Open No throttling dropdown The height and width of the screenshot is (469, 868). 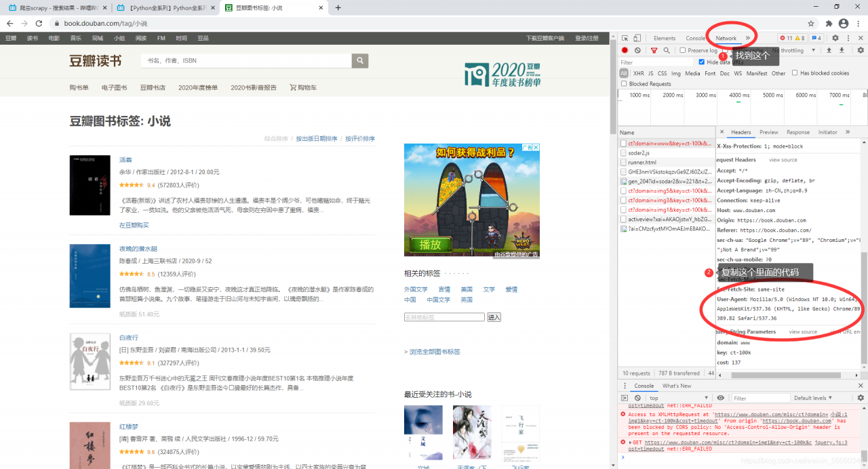[x=795, y=50]
